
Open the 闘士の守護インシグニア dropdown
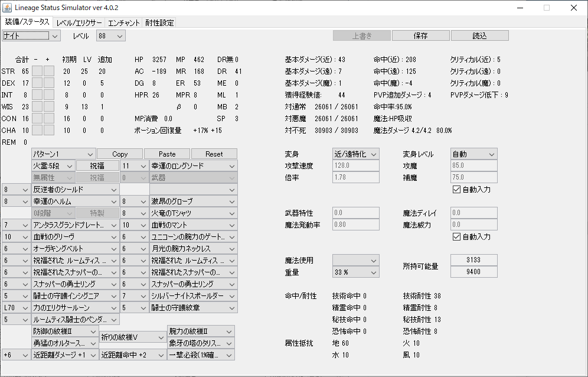point(76,296)
